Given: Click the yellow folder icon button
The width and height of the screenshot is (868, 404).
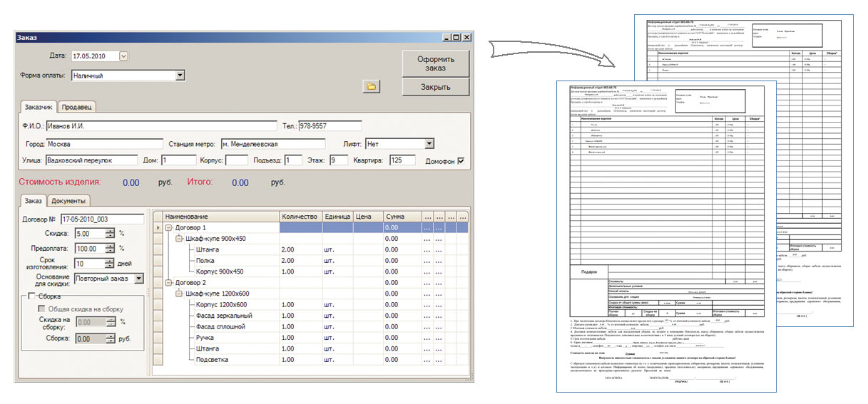Looking at the screenshot, I should click(x=372, y=86).
